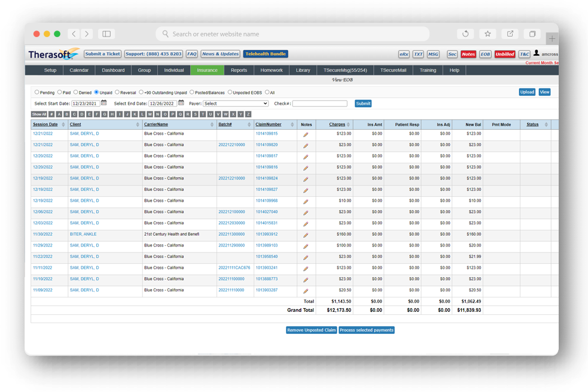
Task: Sort by Status column
Action: pos(532,124)
